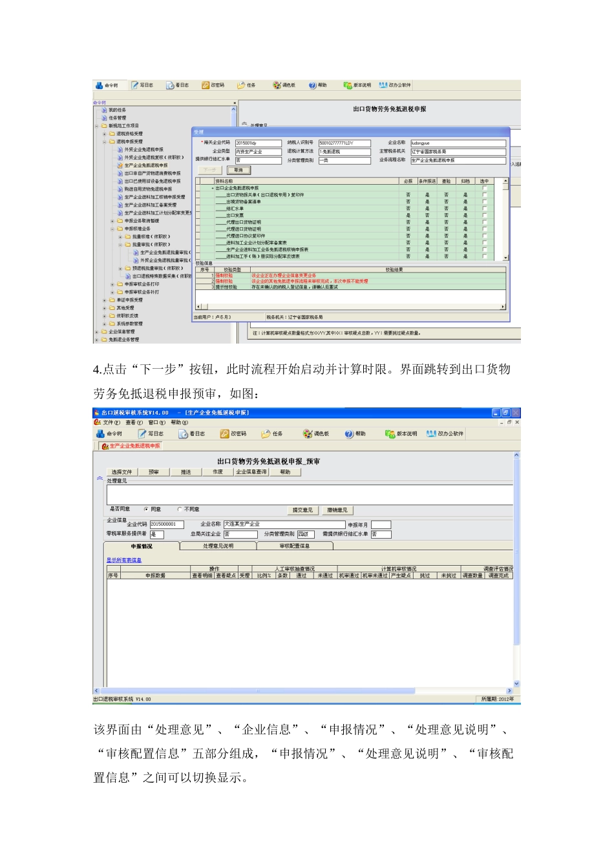
Task: Open 任务 icon in lower window toolbar
Action: click(266, 434)
